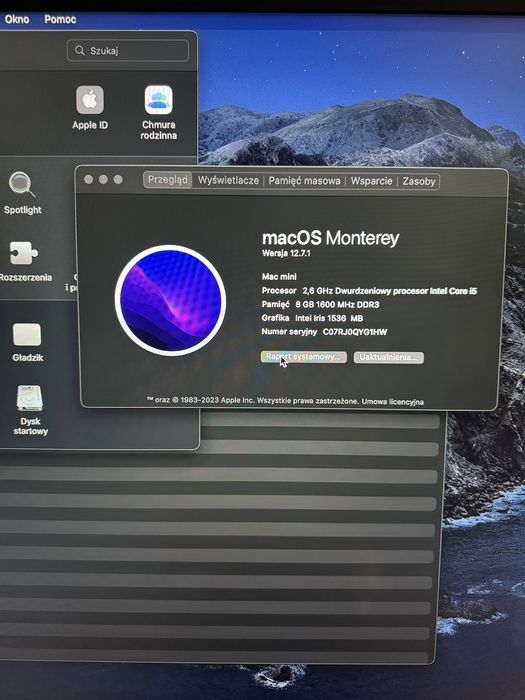
Task: Close the About This Mac window
Action: click(x=88, y=179)
